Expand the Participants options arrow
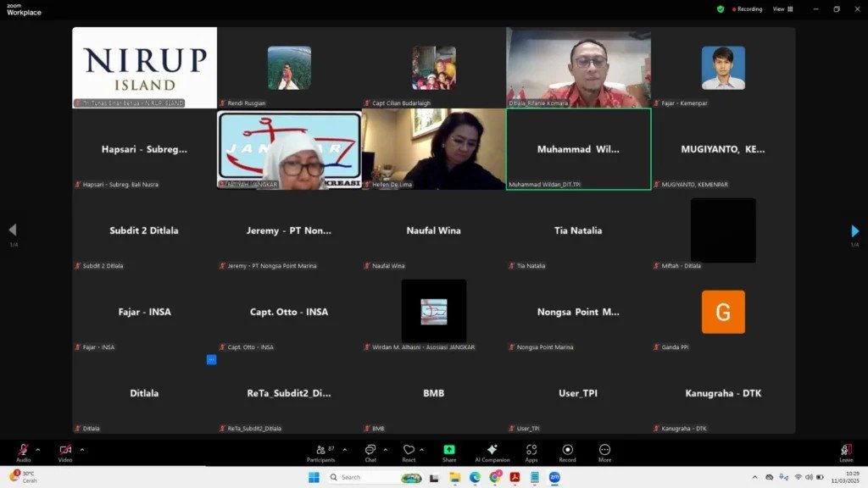 (344, 449)
